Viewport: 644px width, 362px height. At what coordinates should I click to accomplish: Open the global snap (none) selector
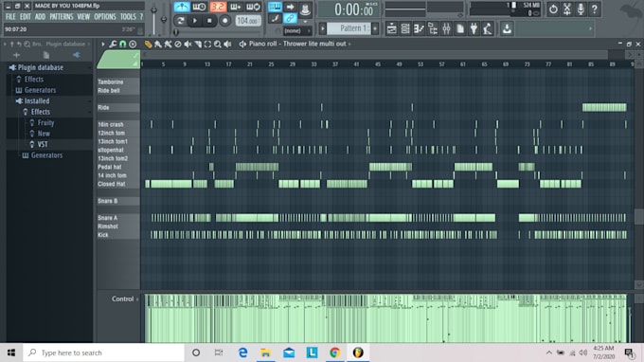[x=296, y=31]
